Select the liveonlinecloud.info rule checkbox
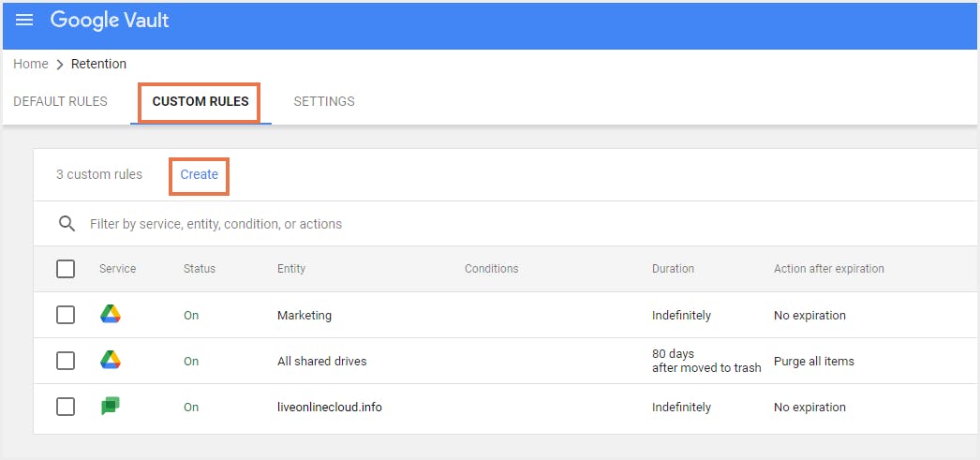The width and height of the screenshot is (980, 460). pyautogui.click(x=66, y=407)
